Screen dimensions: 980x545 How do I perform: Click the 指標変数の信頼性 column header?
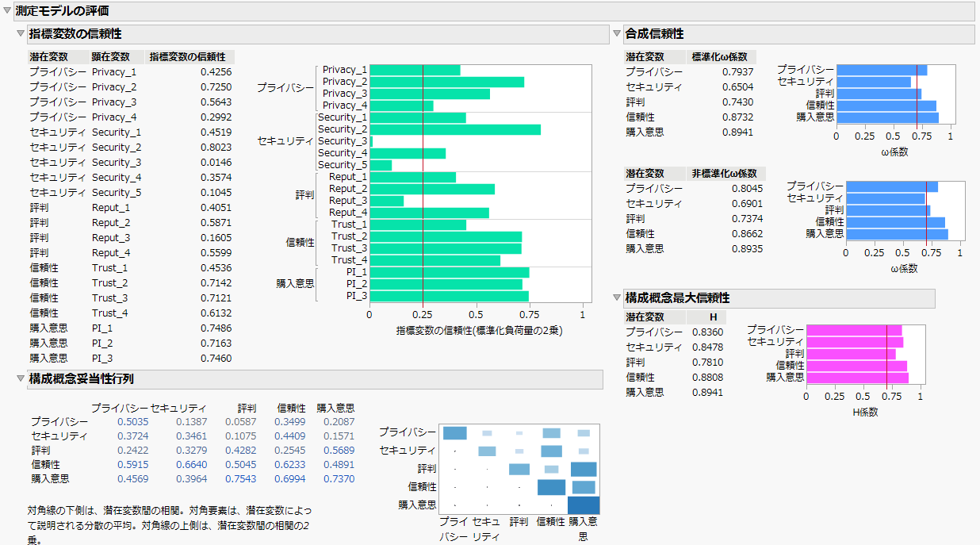coord(188,57)
